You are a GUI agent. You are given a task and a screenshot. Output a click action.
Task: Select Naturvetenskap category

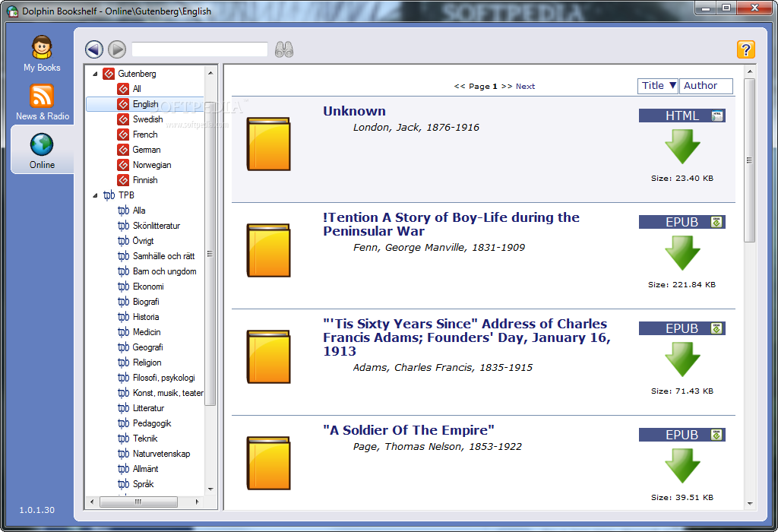161,454
